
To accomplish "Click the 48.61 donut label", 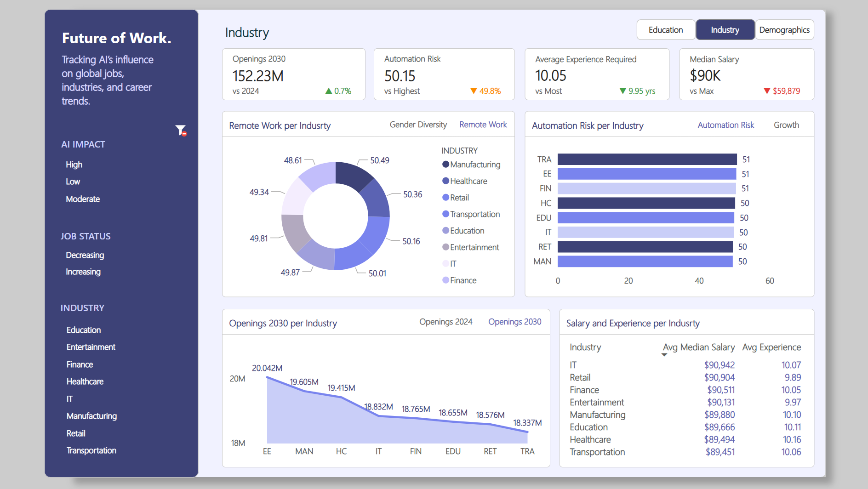I will 293,160.
